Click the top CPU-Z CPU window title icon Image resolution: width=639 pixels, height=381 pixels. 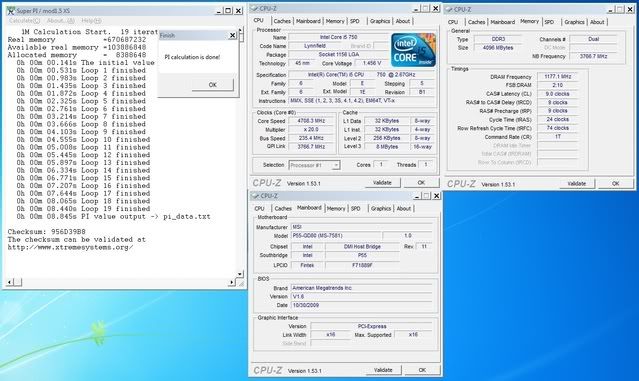point(255,8)
